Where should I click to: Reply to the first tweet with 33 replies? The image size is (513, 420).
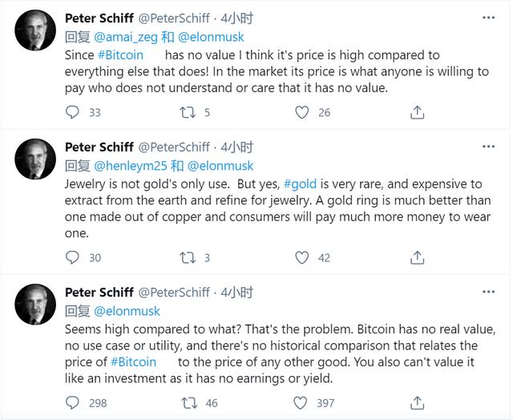tap(73, 112)
